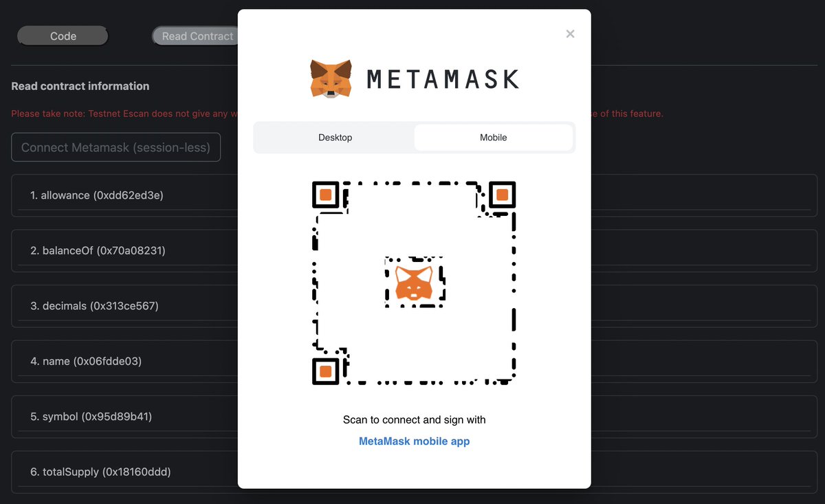Click the red Testnet Escan warning text

click(x=124, y=113)
